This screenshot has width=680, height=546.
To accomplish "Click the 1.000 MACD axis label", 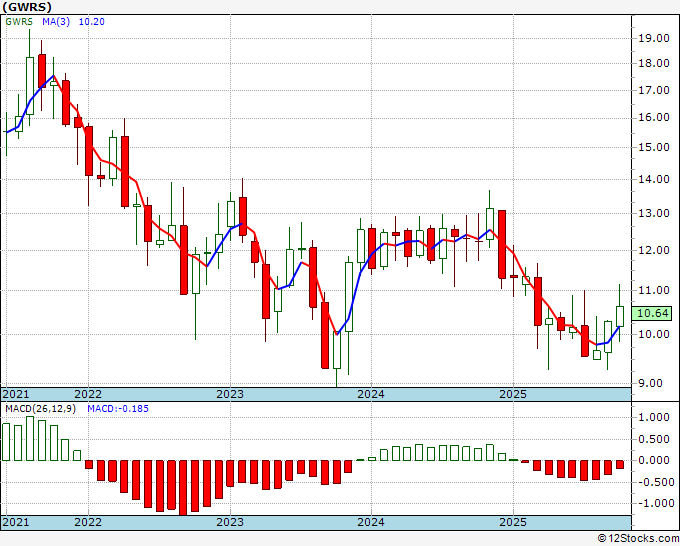I will (654, 418).
